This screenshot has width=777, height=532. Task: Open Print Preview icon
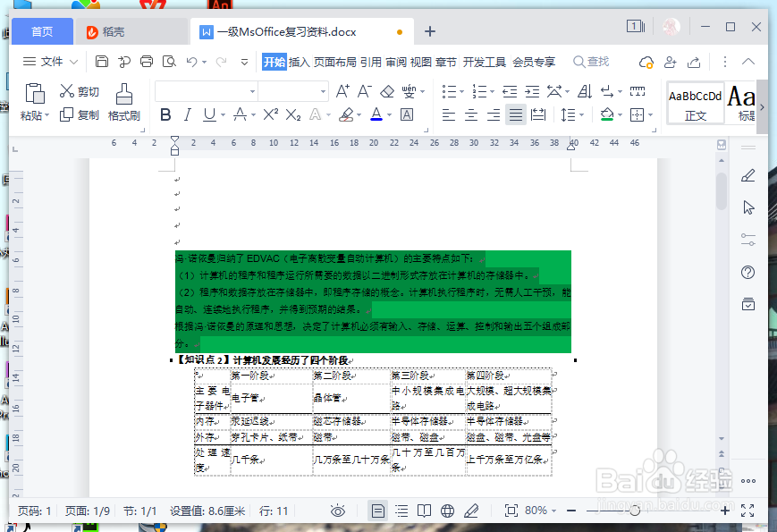point(169,62)
